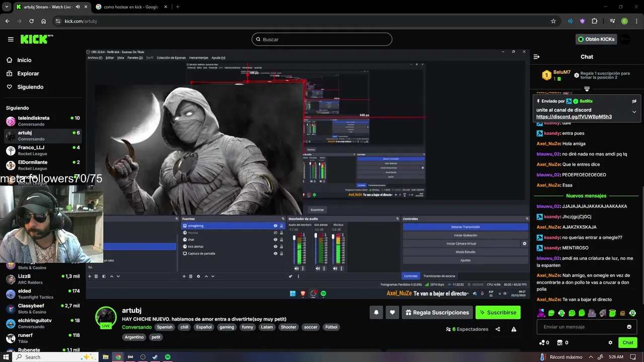Go back in browser history
The height and width of the screenshot is (362, 644).
coord(7,21)
